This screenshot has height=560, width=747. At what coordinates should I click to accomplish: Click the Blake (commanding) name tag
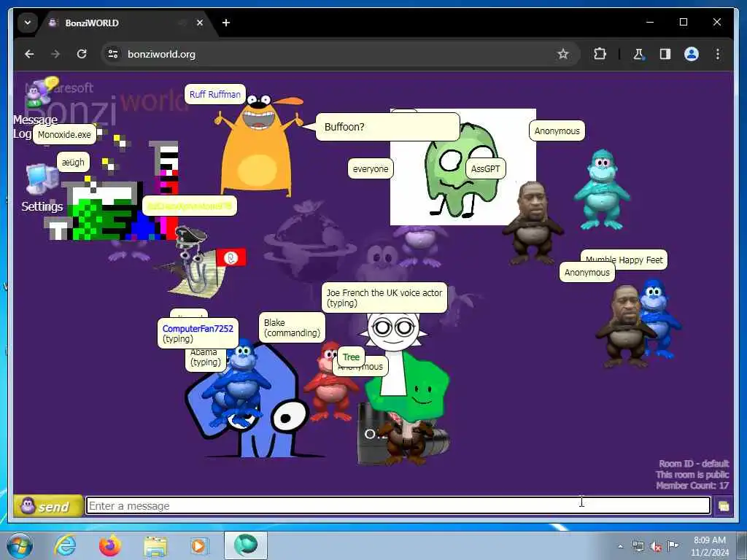pyautogui.click(x=292, y=327)
